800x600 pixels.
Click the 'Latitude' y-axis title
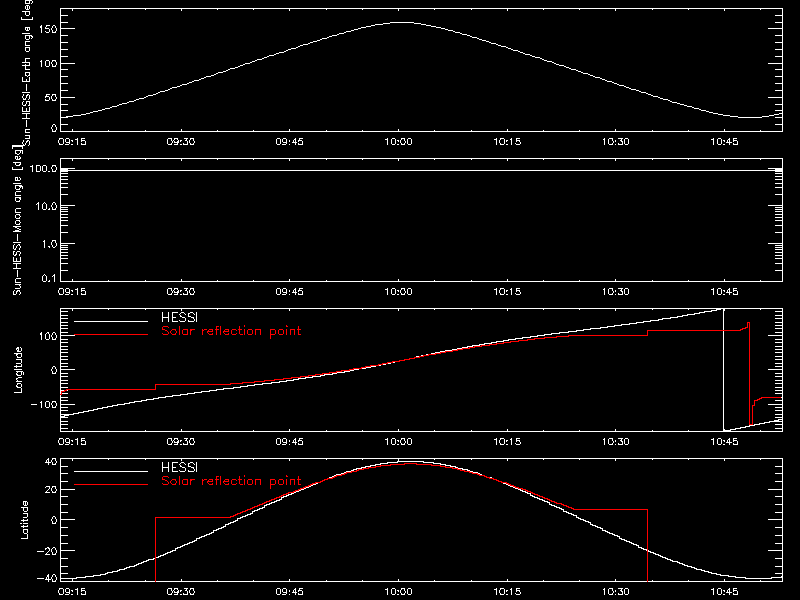tap(24, 520)
